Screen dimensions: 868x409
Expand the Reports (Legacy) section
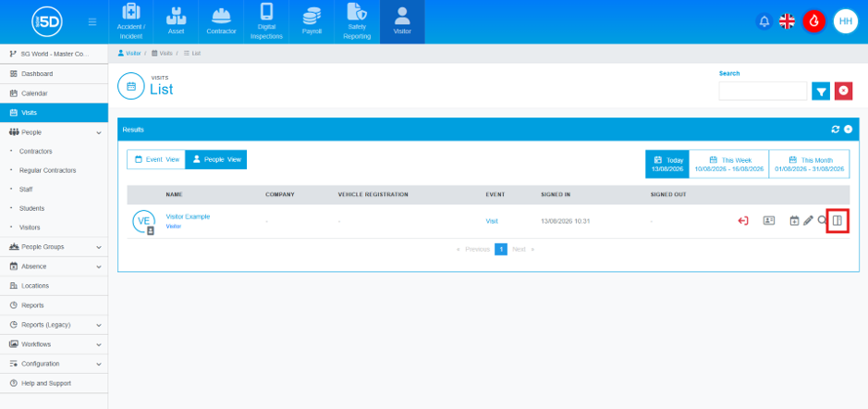pos(54,325)
